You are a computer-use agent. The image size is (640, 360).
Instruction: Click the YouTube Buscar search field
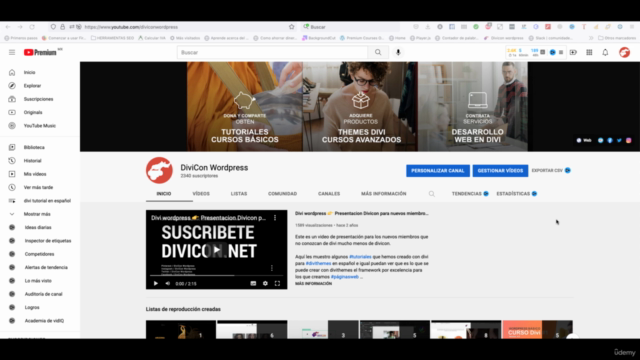272,52
